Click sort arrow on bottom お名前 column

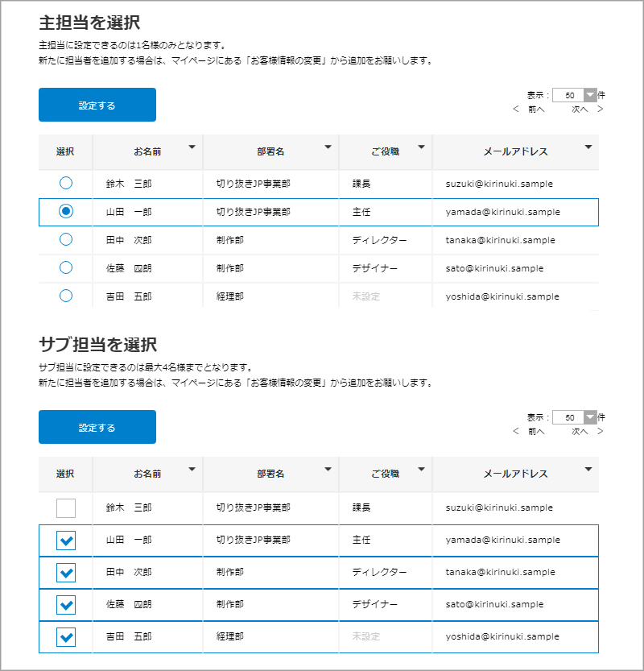tap(192, 470)
